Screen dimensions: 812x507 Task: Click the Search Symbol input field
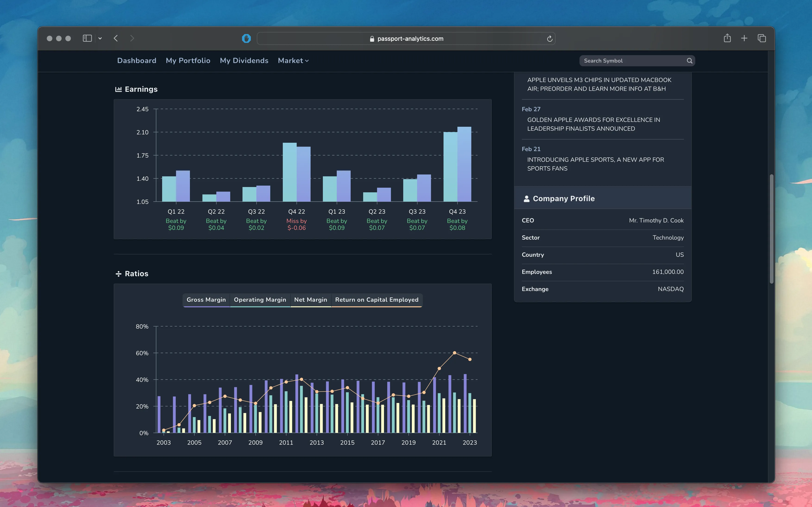tap(633, 60)
